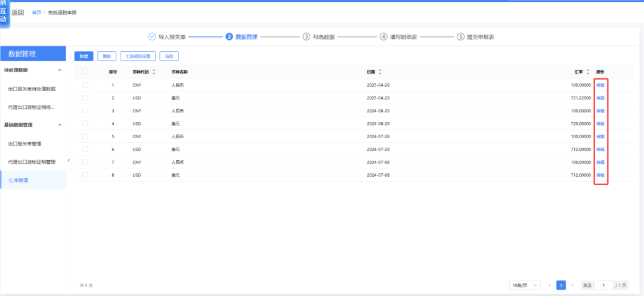Click page number 1 in pagination
Viewport: 644px width, 296px height.
561,285
